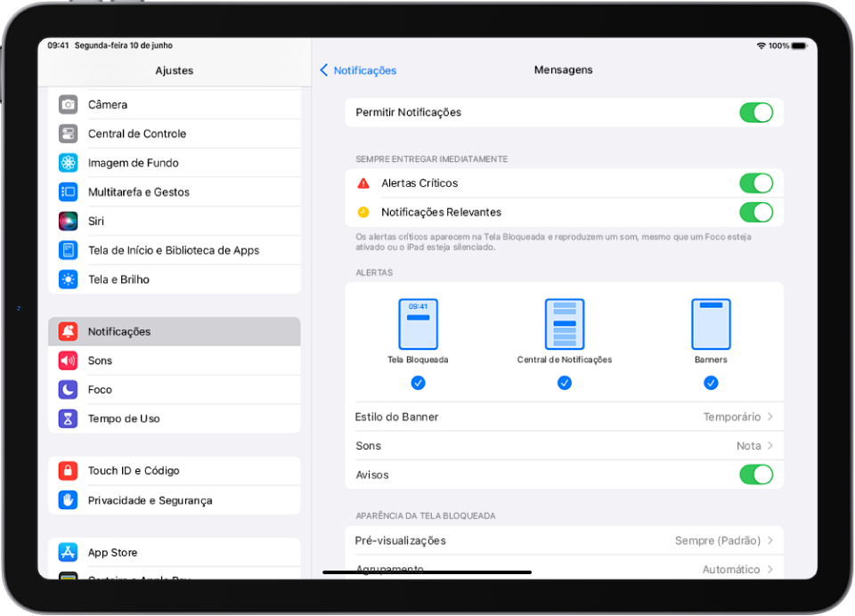Tap the Notificações bell icon
The image size is (855, 616).
point(69,331)
